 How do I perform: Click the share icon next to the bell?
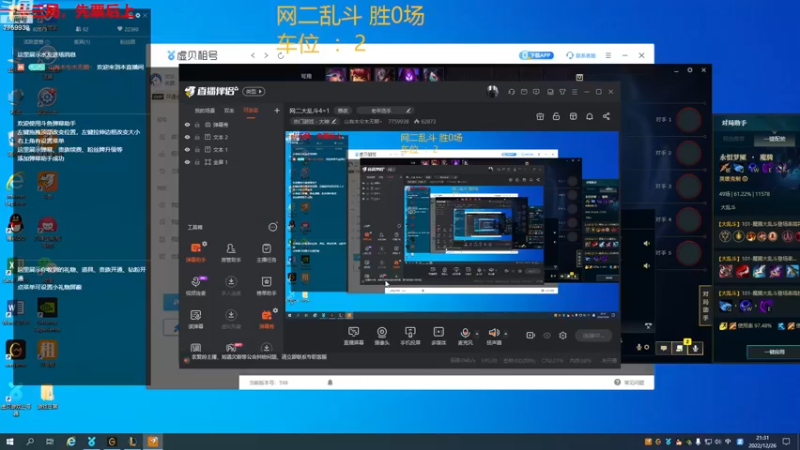coord(606,116)
